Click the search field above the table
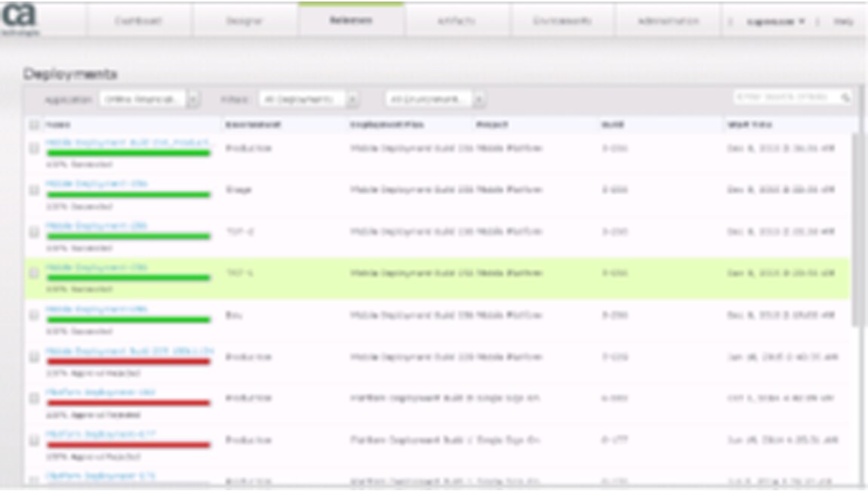The image size is (868, 491). (793, 97)
